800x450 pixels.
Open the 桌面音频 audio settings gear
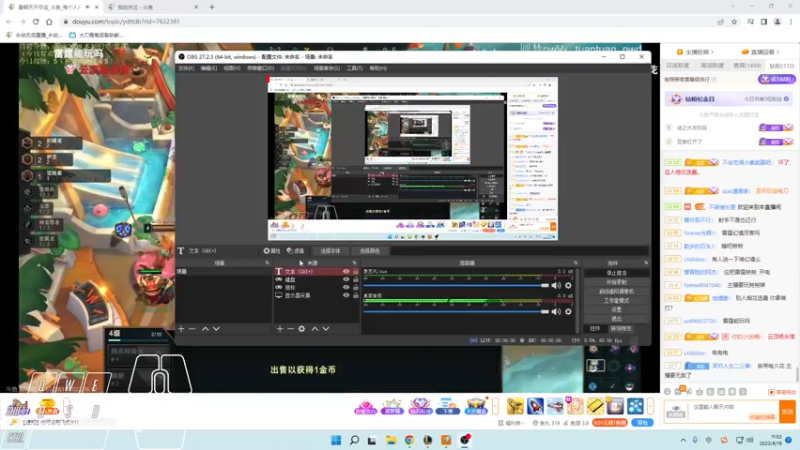[568, 311]
